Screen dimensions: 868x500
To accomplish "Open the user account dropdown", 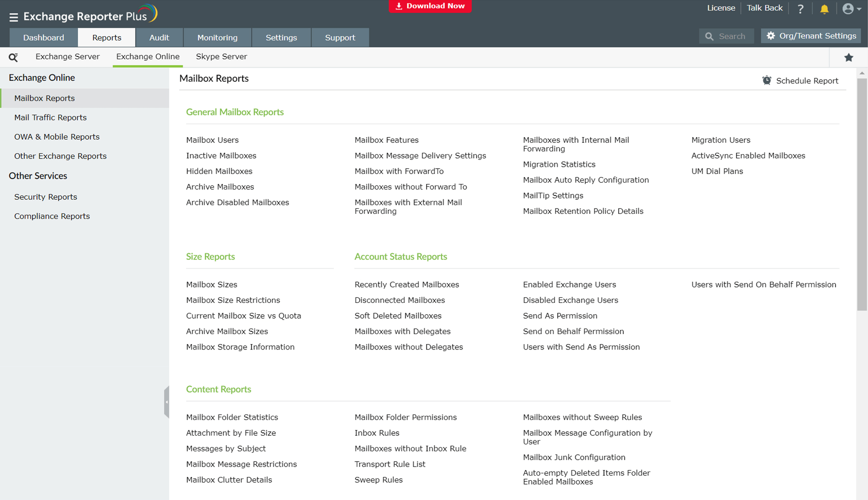I will pos(852,9).
